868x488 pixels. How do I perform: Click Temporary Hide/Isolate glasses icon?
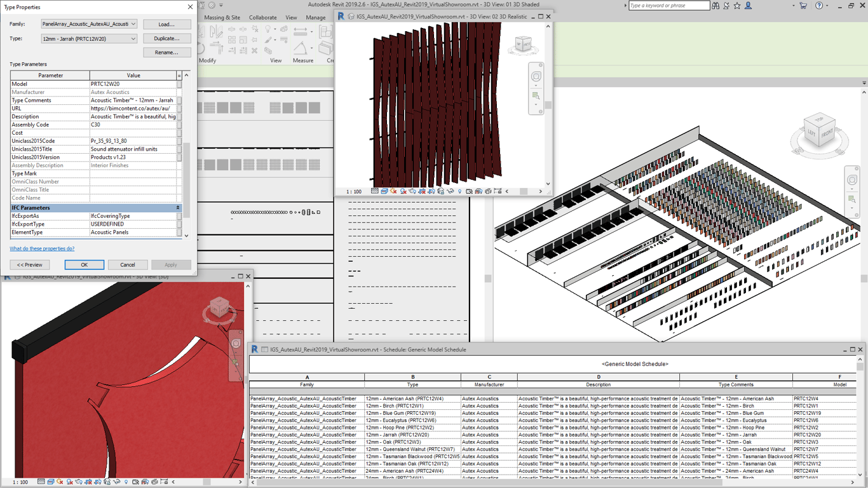pos(449,190)
